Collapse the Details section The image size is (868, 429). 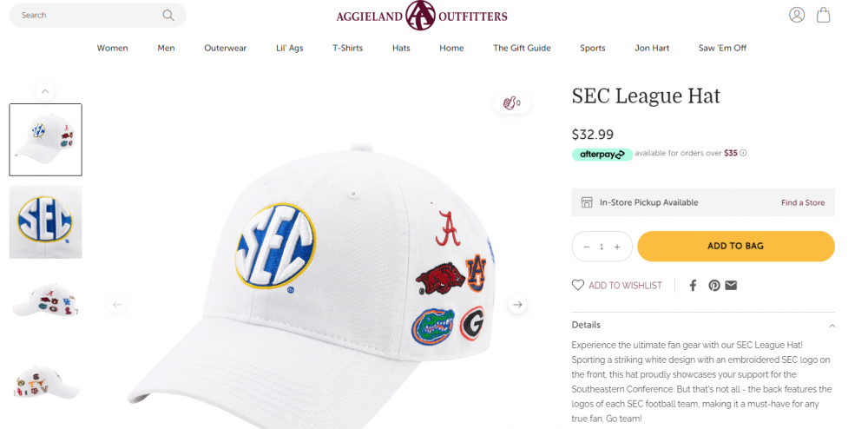click(832, 326)
